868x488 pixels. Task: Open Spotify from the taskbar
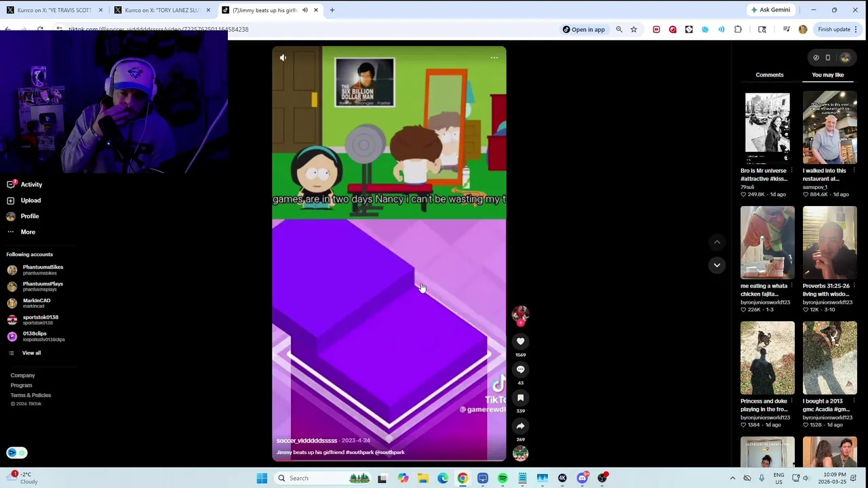tap(502, 479)
